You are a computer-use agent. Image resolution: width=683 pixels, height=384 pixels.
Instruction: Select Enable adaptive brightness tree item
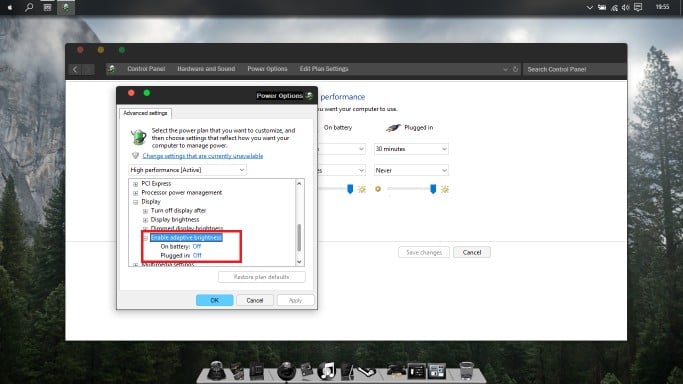tap(186, 237)
